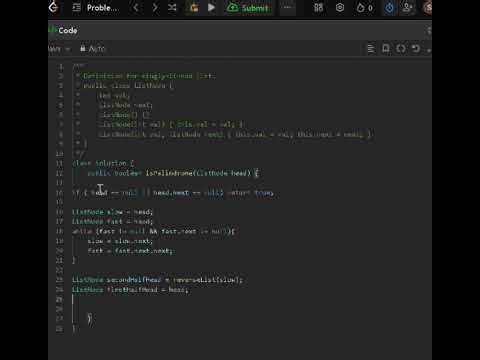Click the streak fire counter

pyautogui.click(x=364, y=8)
